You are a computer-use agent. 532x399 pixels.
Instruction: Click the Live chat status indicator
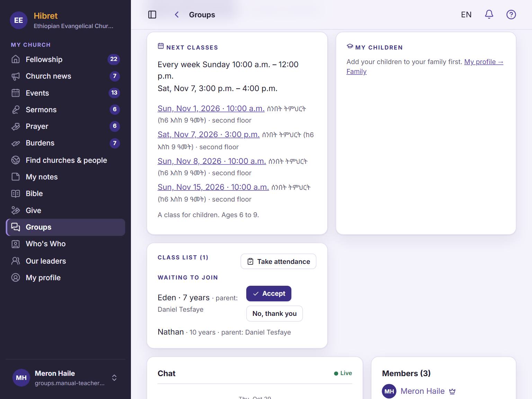tap(343, 373)
